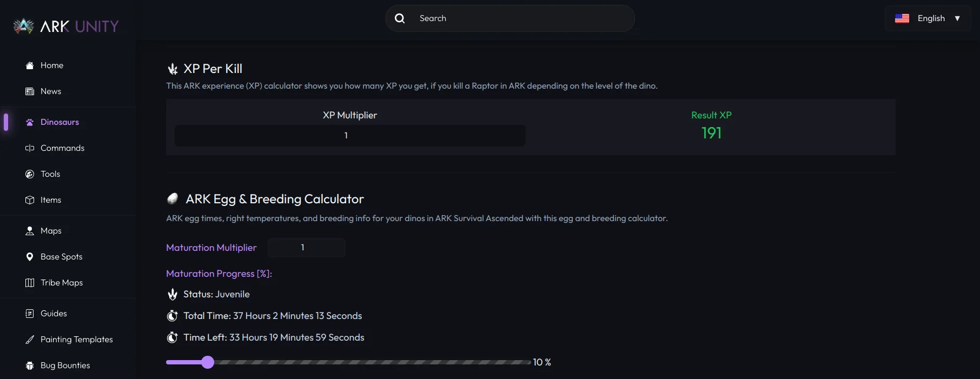Click the ARK Unity logo icon
Viewport: 980px width, 379px height.
[23, 26]
